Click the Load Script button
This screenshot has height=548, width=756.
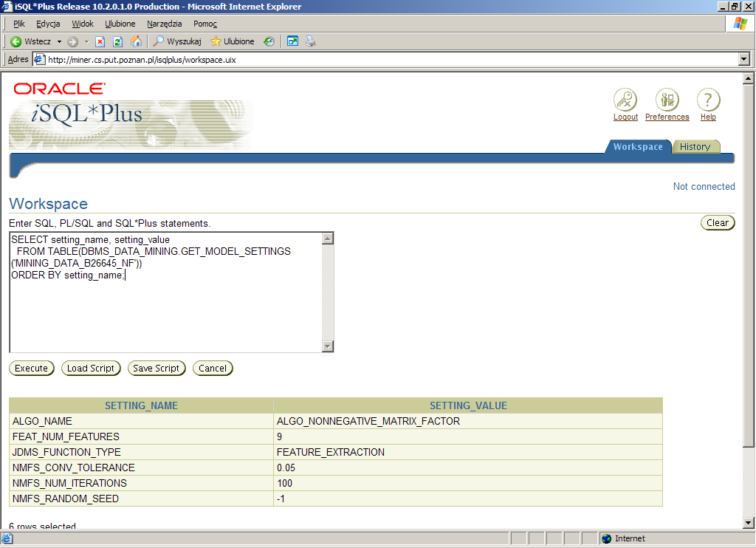pyautogui.click(x=91, y=368)
